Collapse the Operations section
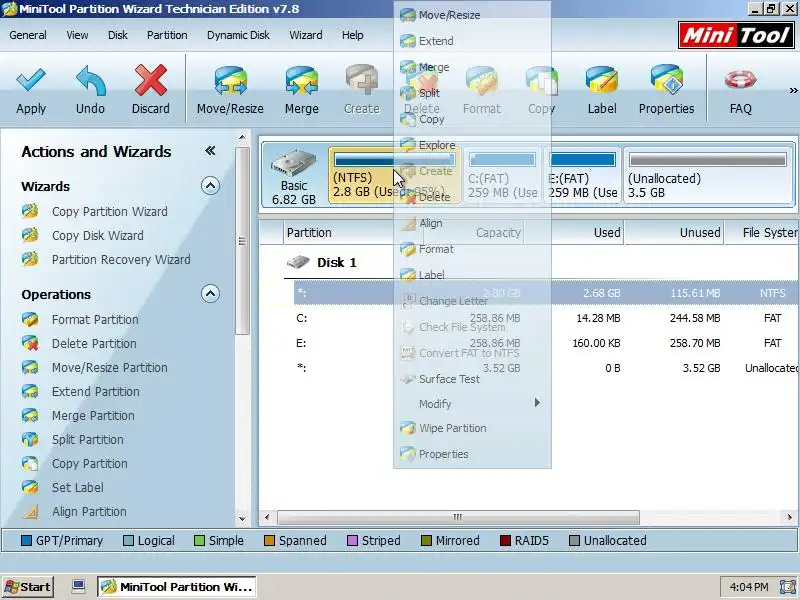The width and height of the screenshot is (800, 600). pos(210,294)
